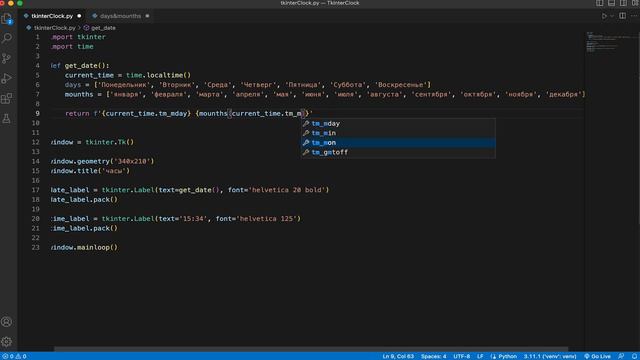Open Testing flask view
Screen dimensions: 640x360
(7, 119)
